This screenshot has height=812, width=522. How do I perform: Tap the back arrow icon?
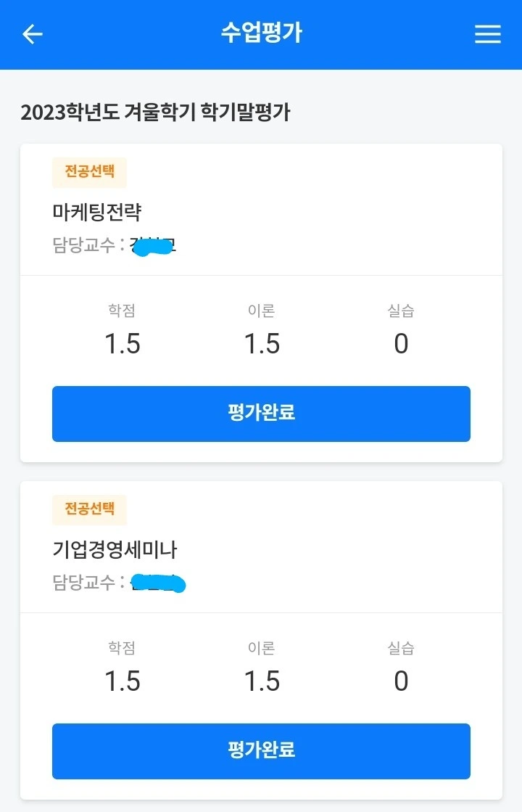pos(33,34)
